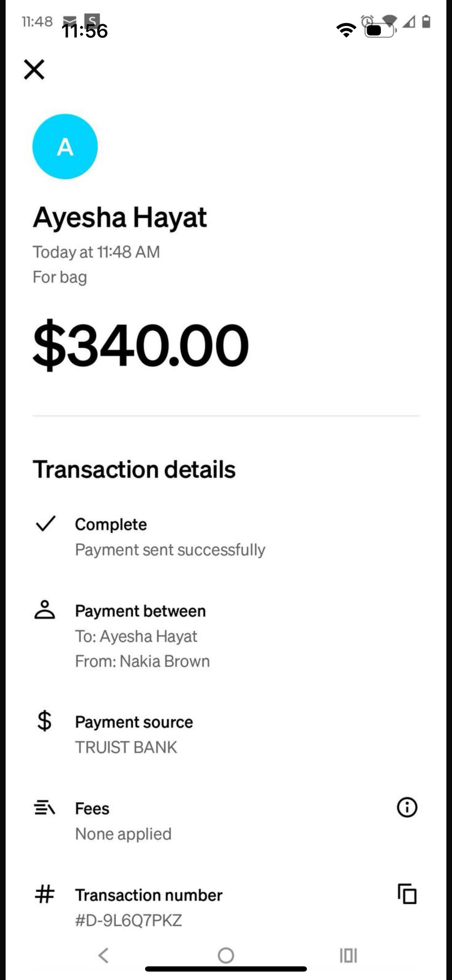The height and width of the screenshot is (980, 452).
Task: Tap the TRUIST BANK payment source
Action: [126, 747]
